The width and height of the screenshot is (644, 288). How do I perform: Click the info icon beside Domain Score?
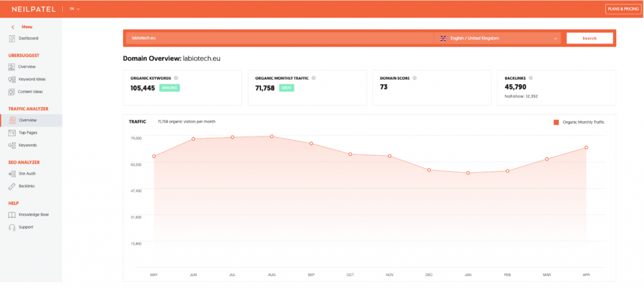[414, 77]
